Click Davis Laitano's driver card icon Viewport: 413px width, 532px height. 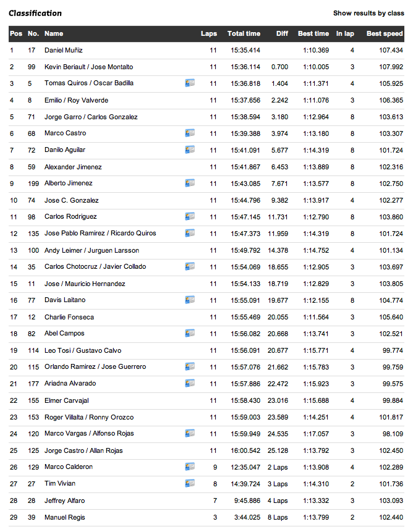190,300
